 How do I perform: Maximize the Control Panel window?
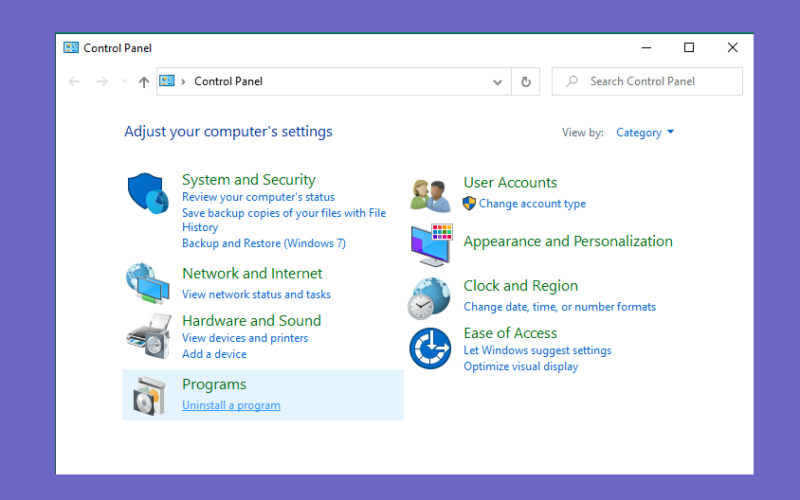coord(689,47)
